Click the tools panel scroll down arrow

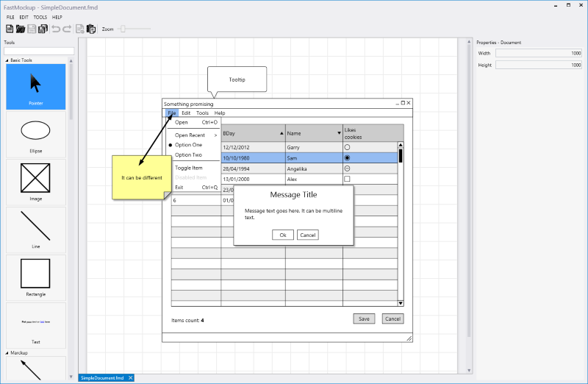71,377
